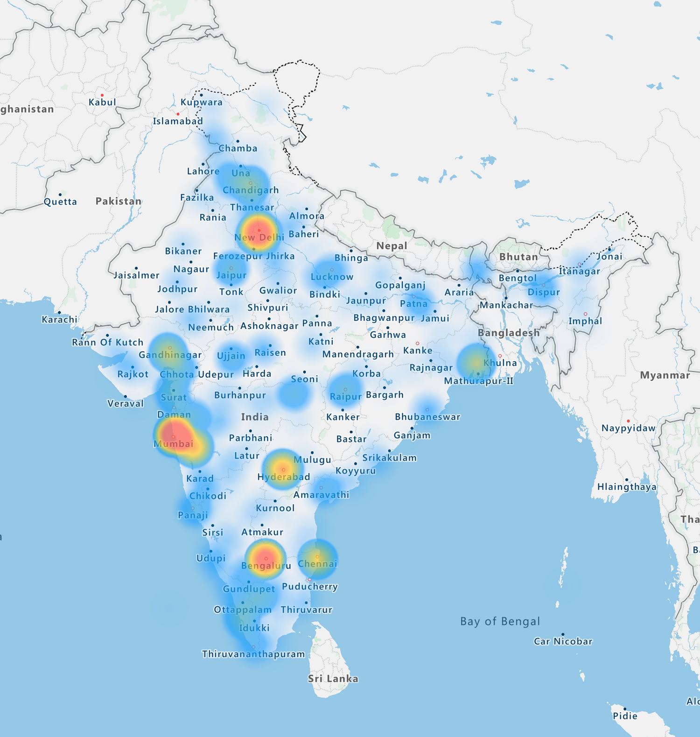
Task: Click the Jaipur map label
Action: click(x=231, y=275)
